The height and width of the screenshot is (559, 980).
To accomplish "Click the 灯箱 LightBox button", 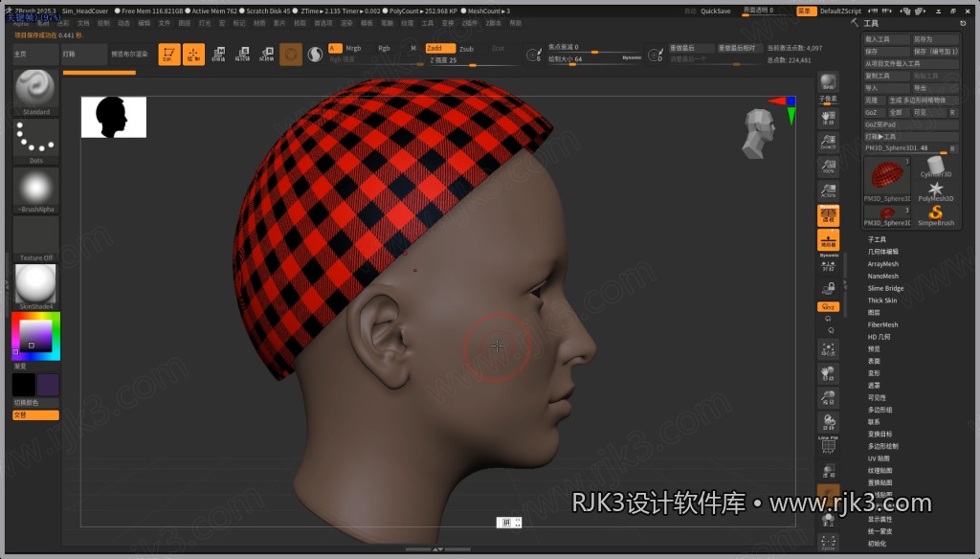I will coord(83,55).
